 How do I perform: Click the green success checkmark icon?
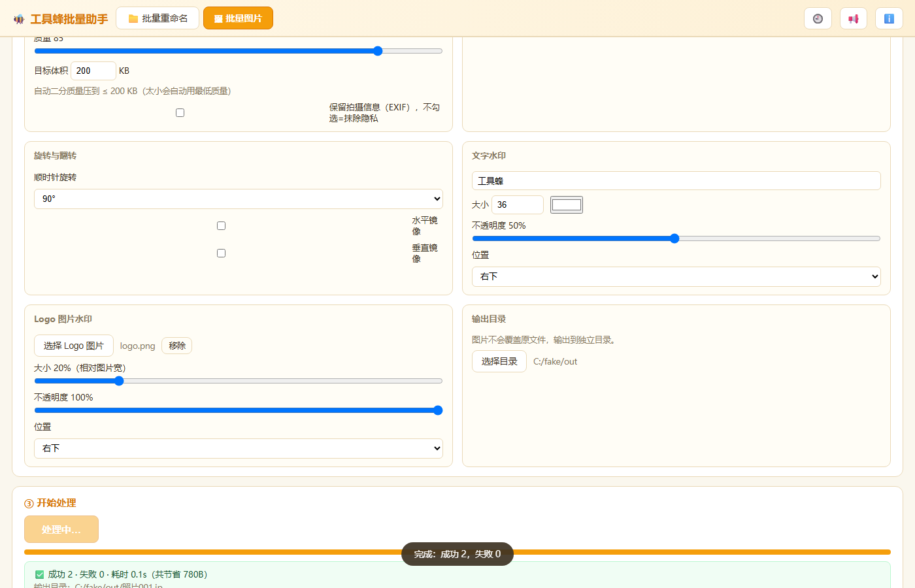39,574
